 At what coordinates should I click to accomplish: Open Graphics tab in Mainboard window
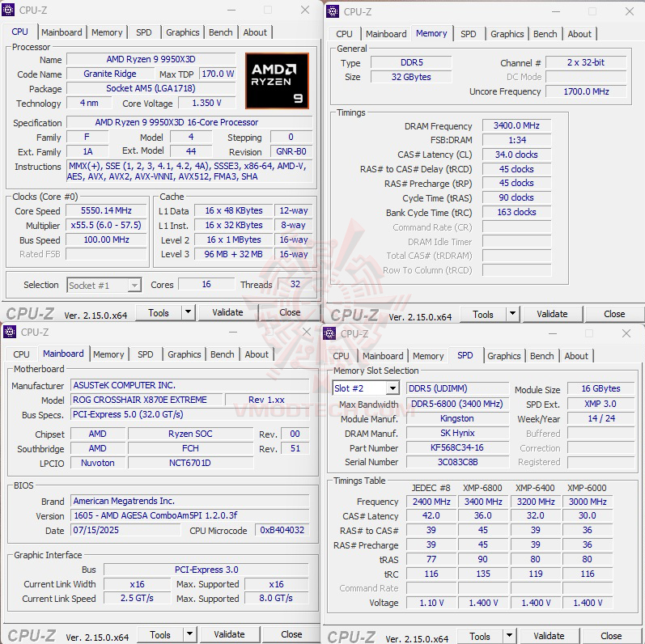point(185,354)
